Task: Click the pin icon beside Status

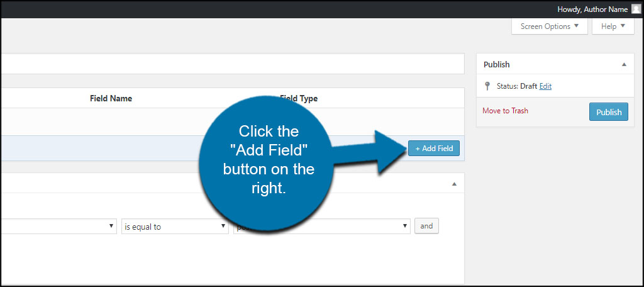Action: 487,86
